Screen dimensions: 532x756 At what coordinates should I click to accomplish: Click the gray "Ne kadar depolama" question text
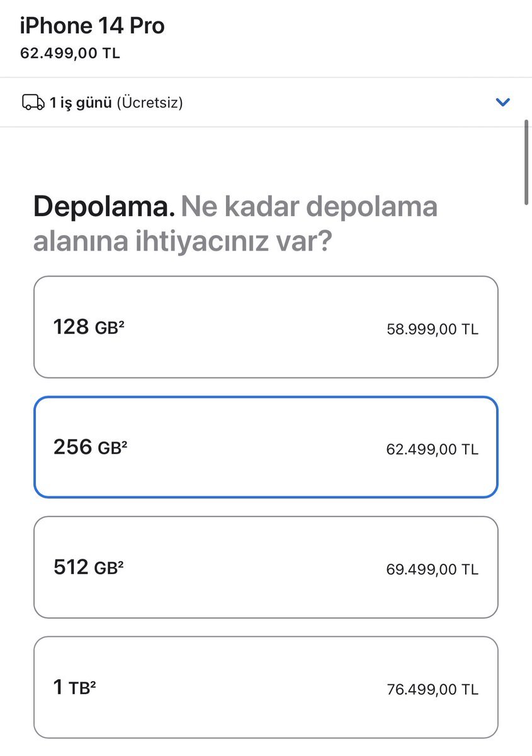(x=308, y=207)
